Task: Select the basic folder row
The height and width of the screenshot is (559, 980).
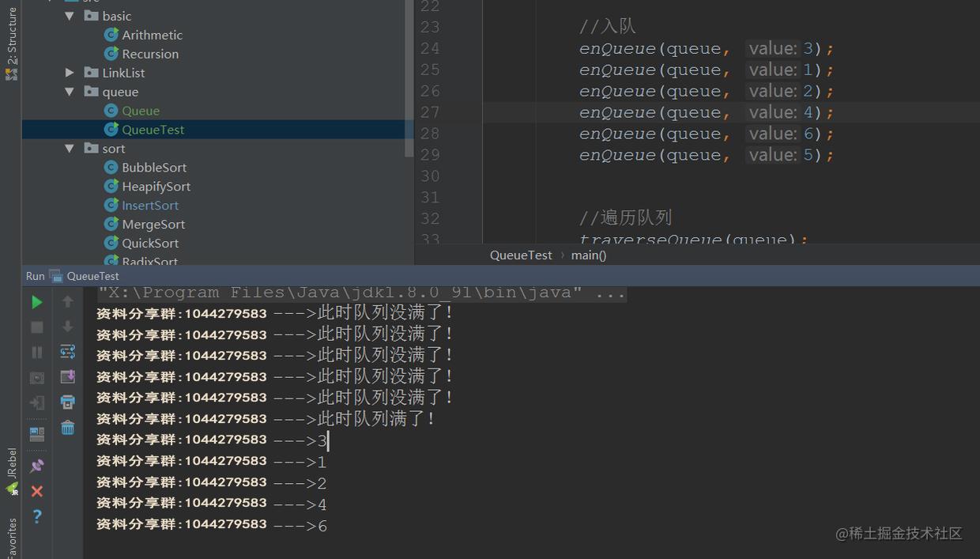Action: coord(213,16)
